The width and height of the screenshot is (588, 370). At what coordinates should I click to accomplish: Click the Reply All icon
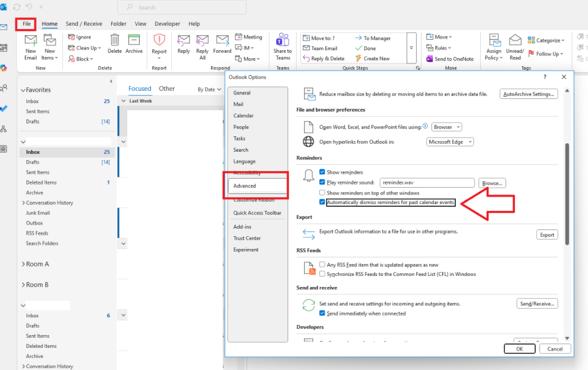coord(203,41)
